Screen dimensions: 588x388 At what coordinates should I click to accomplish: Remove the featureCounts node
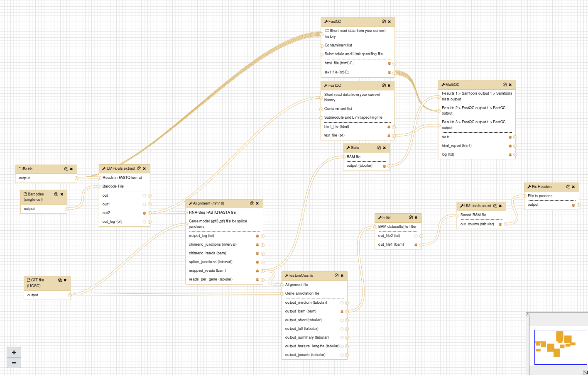click(342, 276)
